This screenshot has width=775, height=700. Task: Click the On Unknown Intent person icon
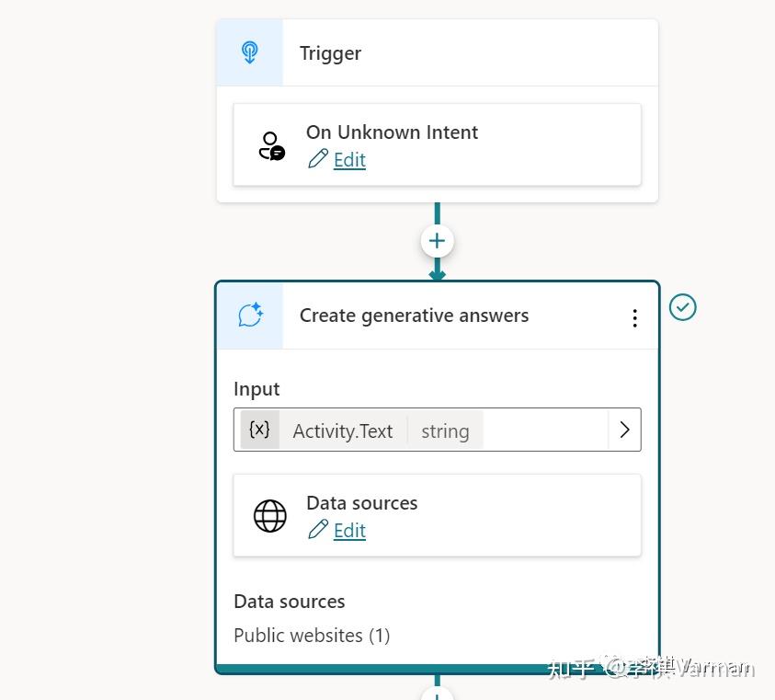pyautogui.click(x=271, y=146)
